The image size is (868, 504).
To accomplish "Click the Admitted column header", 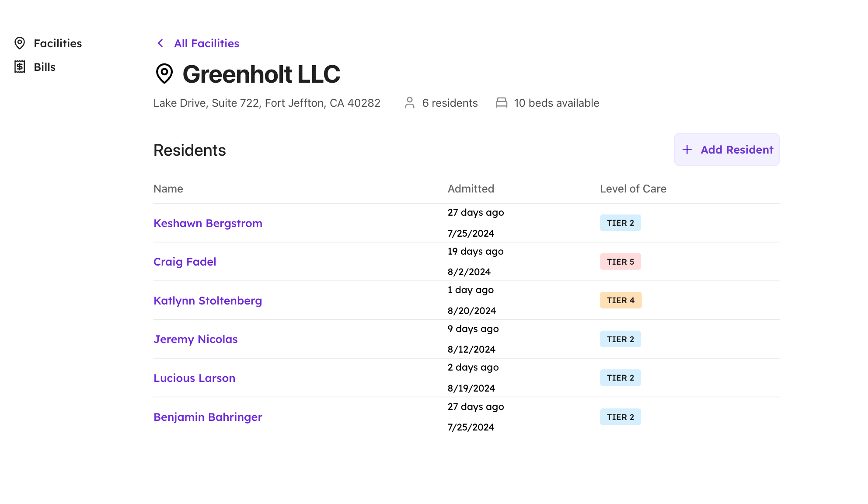I will (x=471, y=189).
